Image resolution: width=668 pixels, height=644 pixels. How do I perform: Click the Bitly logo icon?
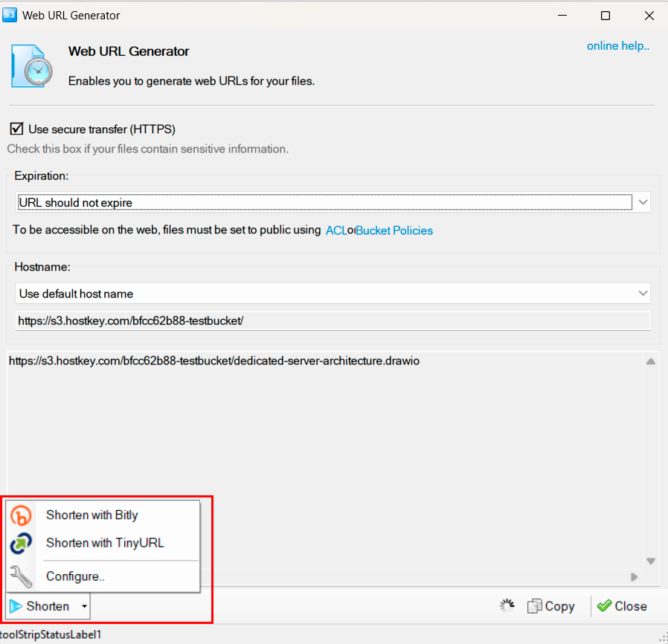click(21, 515)
